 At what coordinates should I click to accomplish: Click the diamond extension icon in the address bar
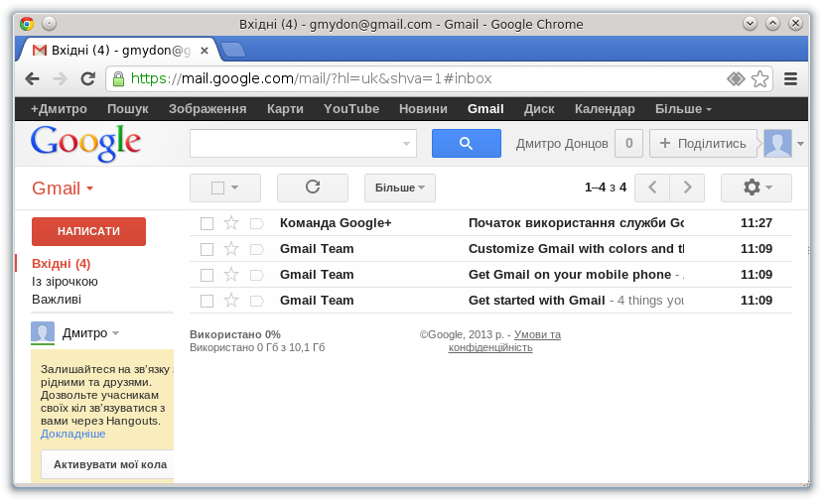736,79
